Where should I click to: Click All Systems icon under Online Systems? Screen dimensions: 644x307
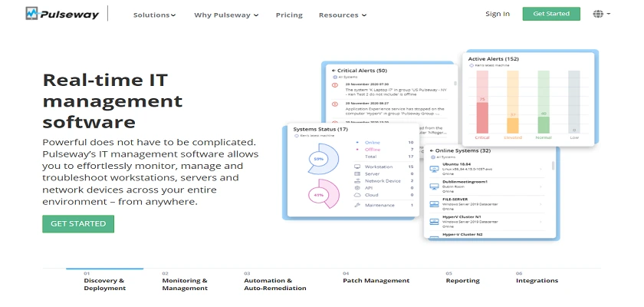pos(432,157)
